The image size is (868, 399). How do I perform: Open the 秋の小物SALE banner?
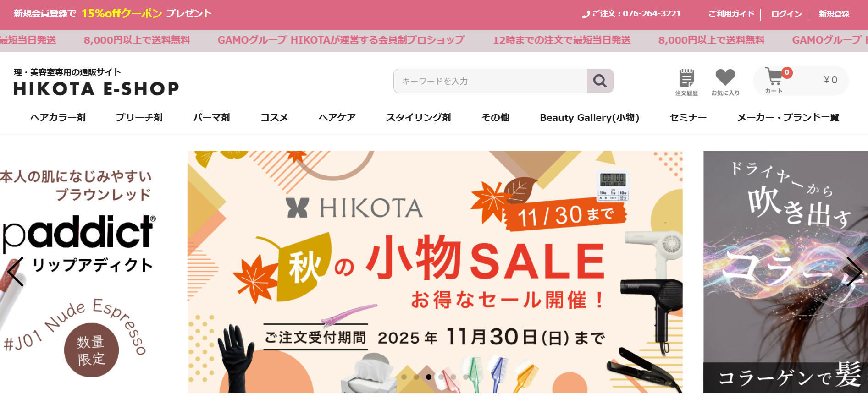click(435, 272)
